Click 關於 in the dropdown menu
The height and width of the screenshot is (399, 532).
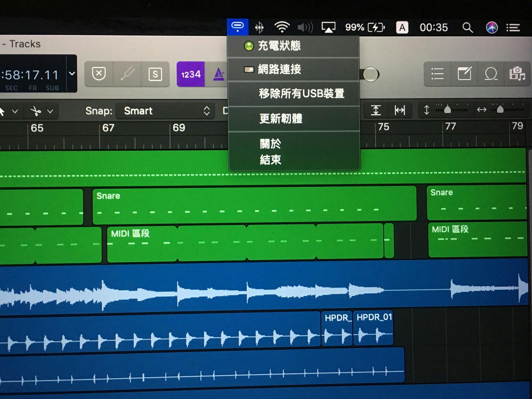(x=270, y=144)
